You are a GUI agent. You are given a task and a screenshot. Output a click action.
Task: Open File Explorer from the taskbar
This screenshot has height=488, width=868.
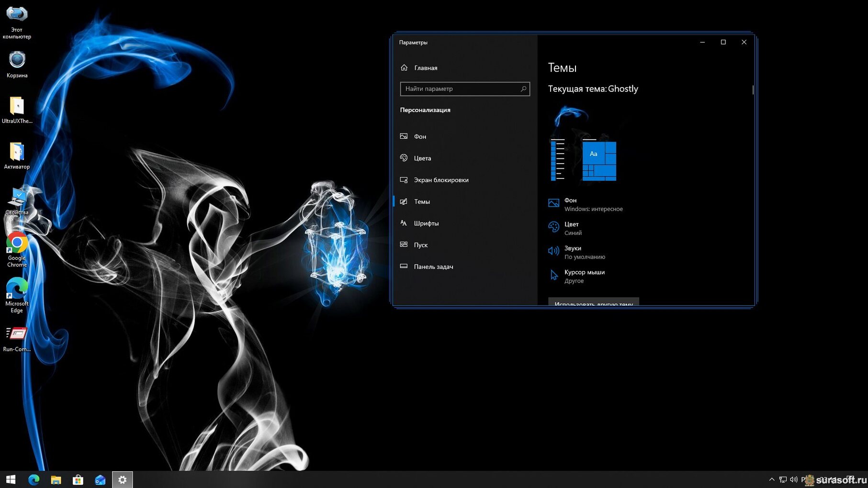(x=56, y=479)
